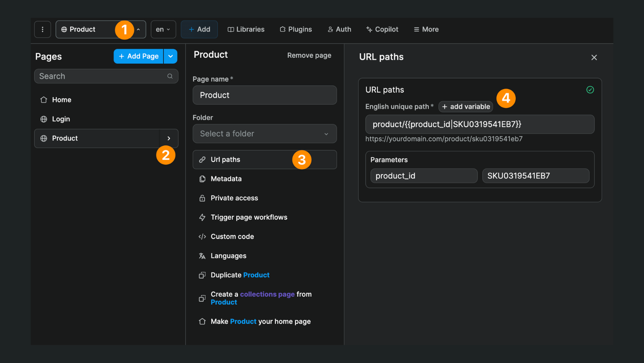Select the Trigger page workflows lightning icon
The height and width of the screenshot is (363, 644).
pos(202,217)
